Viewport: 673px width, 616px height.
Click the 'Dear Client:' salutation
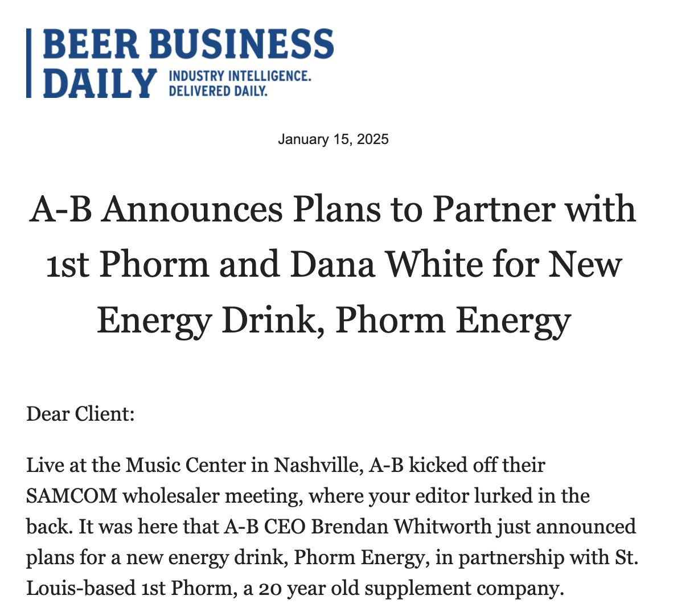click(80, 413)
